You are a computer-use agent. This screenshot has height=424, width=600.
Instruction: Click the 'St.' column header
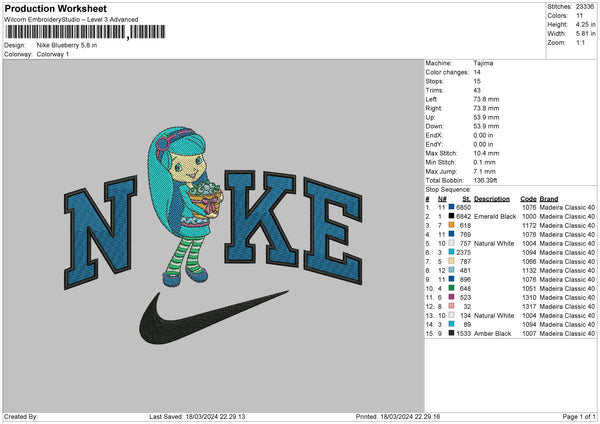click(466, 199)
